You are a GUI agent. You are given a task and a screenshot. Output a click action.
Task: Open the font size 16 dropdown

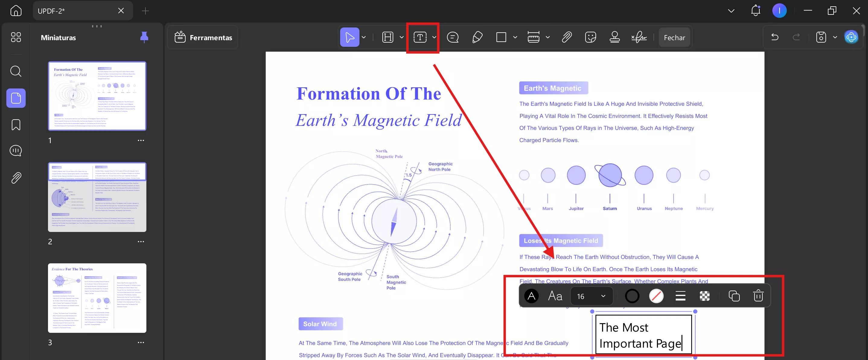pos(591,296)
